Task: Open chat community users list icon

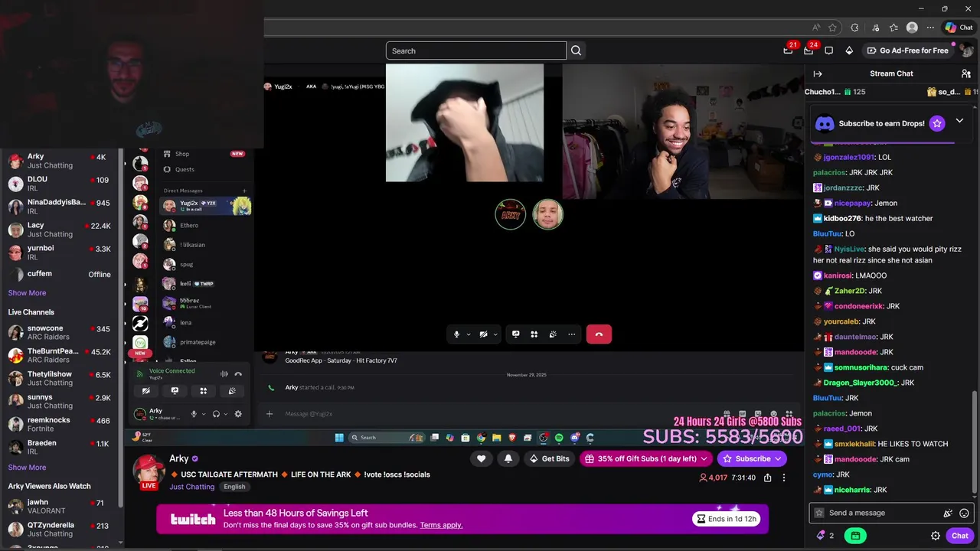Action: tap(966, 73)
